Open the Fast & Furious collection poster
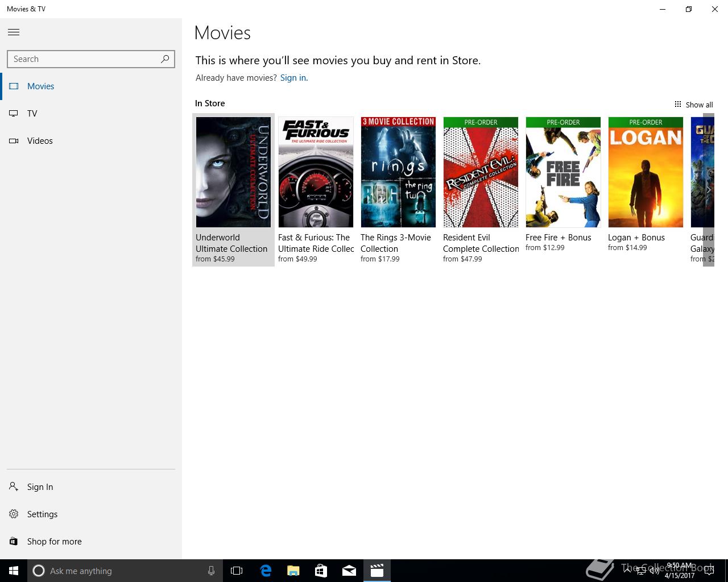 click(316, 172)
